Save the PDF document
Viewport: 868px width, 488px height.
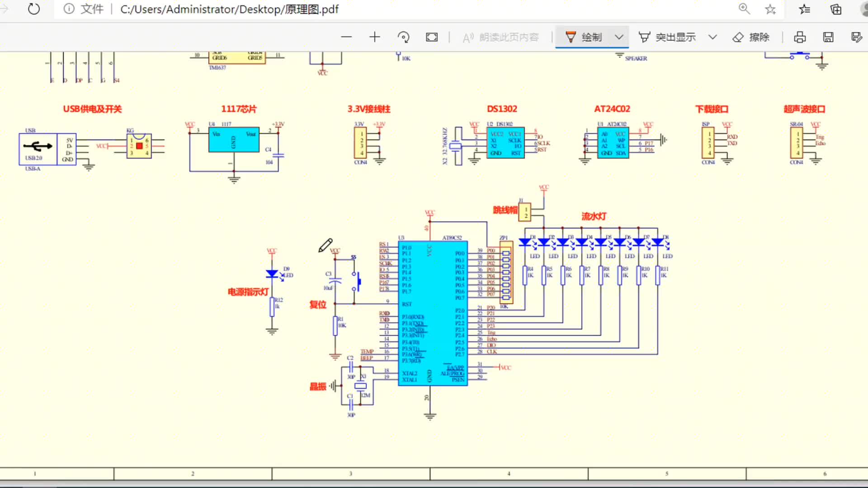pos(828,37)
